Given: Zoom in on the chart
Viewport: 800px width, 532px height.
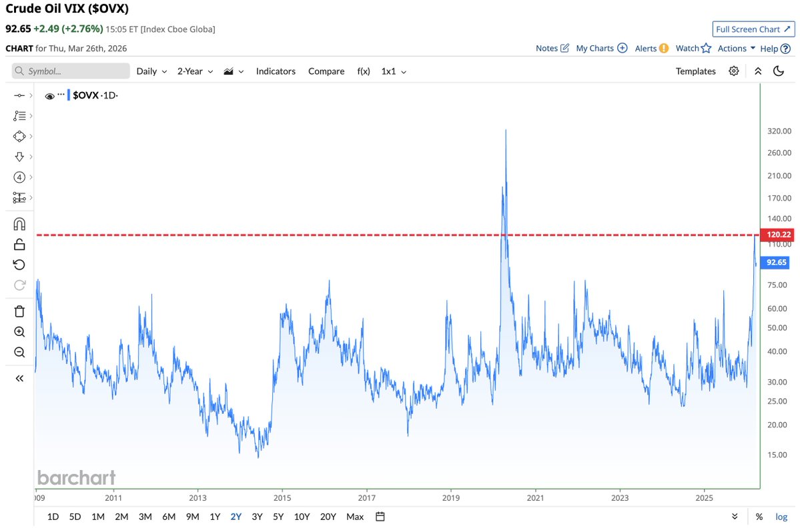Looking at the screenshot, I should 19,331.
